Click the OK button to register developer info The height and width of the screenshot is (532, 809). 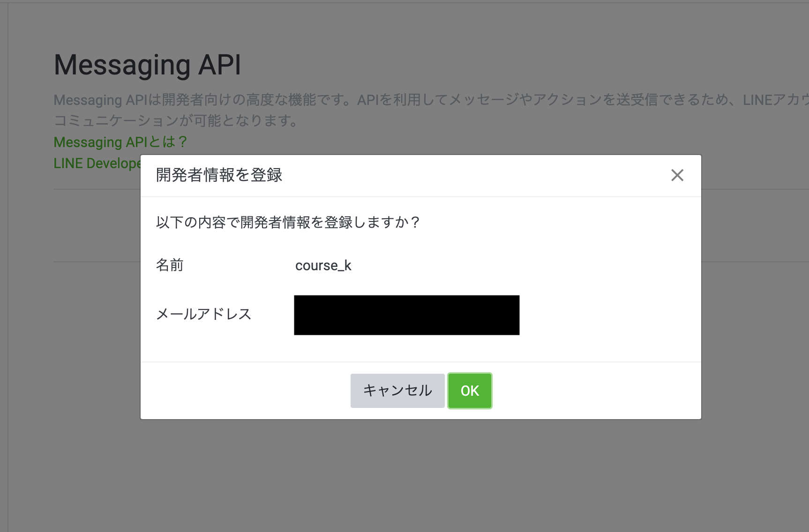coord(469,391)
